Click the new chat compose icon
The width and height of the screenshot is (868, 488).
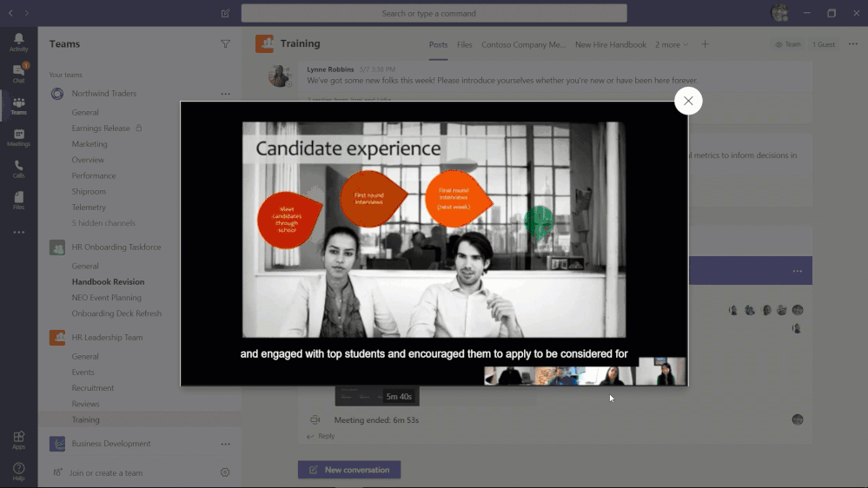pyautogui.click(x=226, y=13)
